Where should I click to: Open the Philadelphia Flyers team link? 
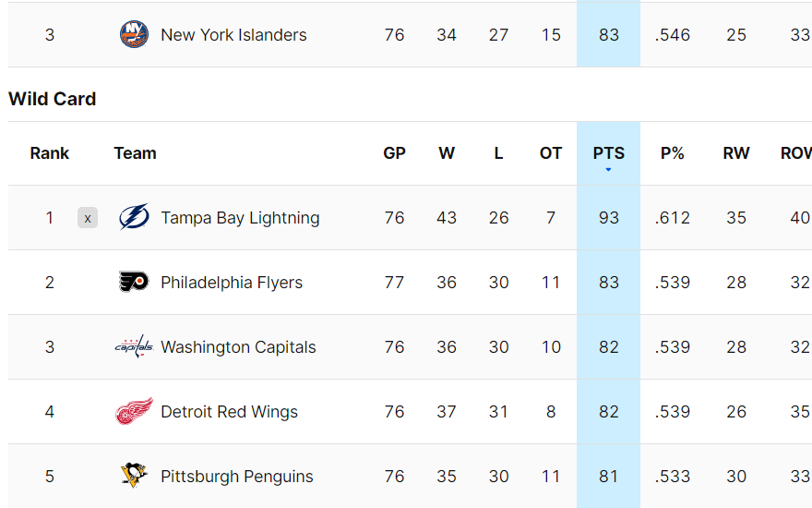[x=232, y=283]
